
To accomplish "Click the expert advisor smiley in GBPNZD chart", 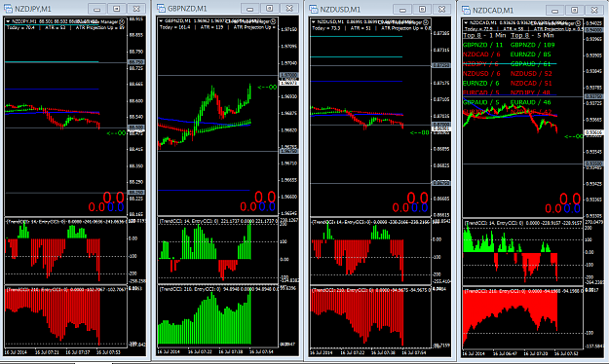I will (x=274, y=21).
